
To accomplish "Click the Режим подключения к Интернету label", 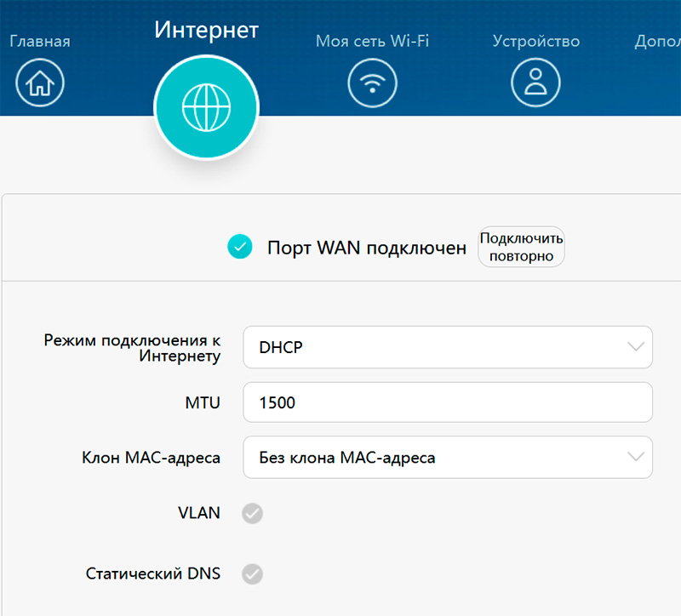I will [132, 348].
